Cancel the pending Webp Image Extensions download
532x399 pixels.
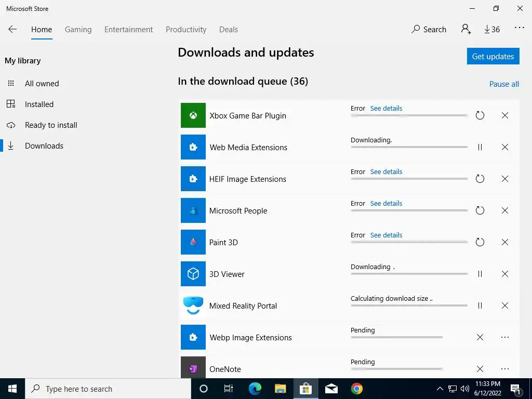pyautogui.click(x=480, y=337)
